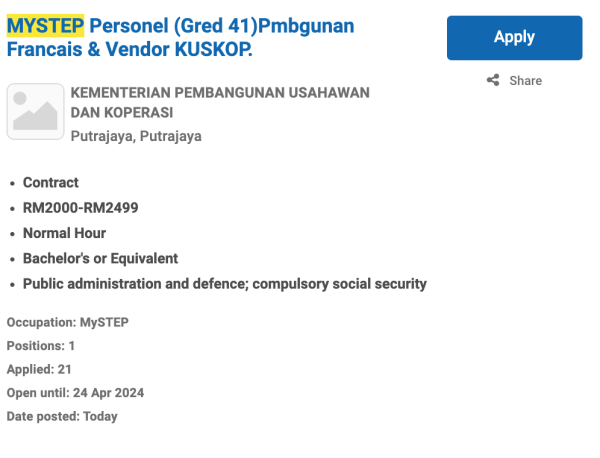
Task: Click the RM2000-RM2499 salary range
Action: [80, 208]
